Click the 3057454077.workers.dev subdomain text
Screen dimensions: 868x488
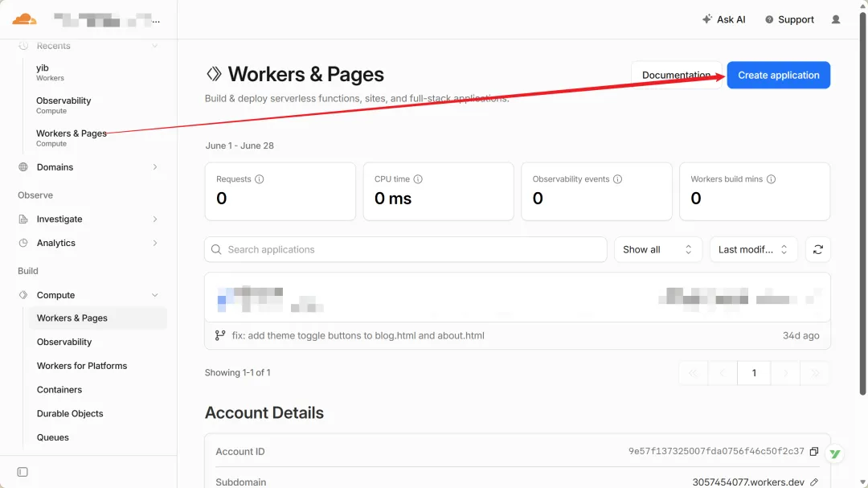click(748, 482)
